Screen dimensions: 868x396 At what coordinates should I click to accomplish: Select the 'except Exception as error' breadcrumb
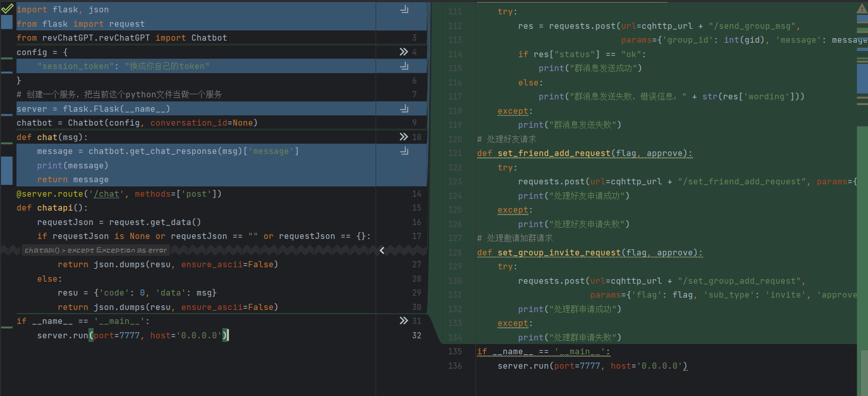117,250
